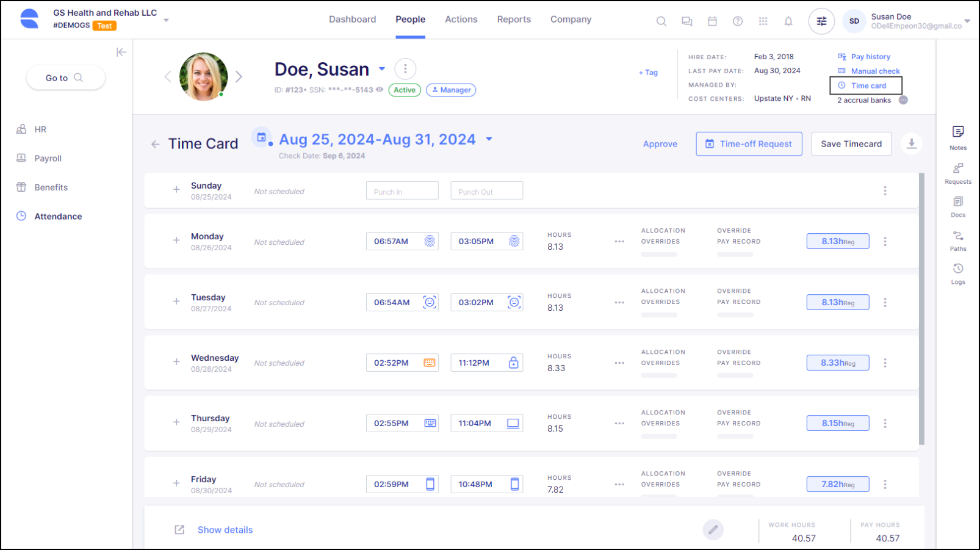Click the Punch In field for Sunday
980x550 pixels.
402,190
